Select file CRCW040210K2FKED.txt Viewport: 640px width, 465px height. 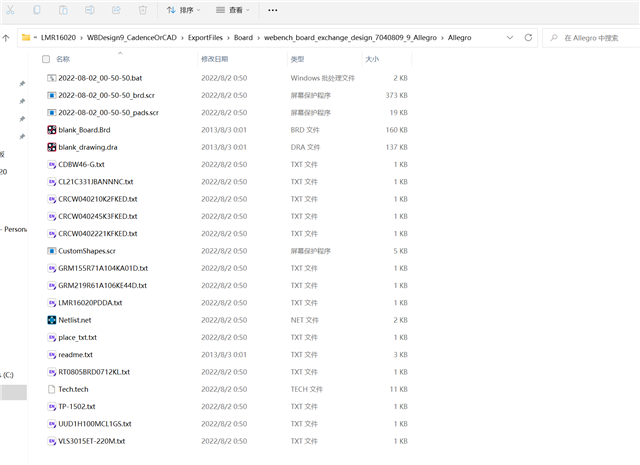pos(98,199)
